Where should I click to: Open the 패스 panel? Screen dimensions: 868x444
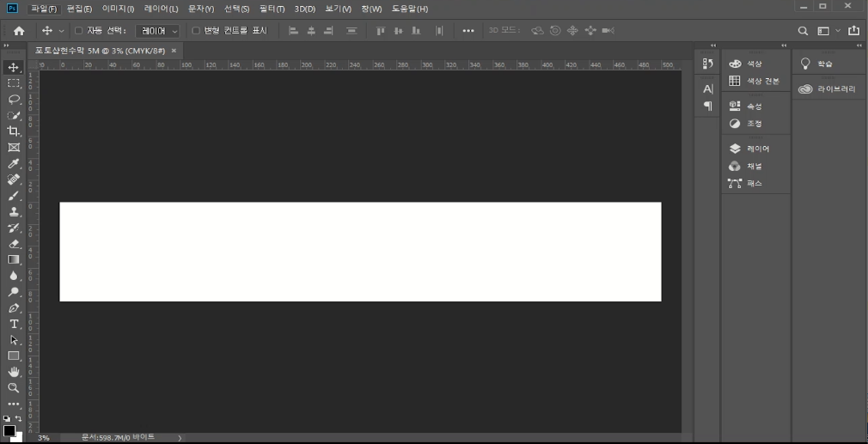(755, 183)
